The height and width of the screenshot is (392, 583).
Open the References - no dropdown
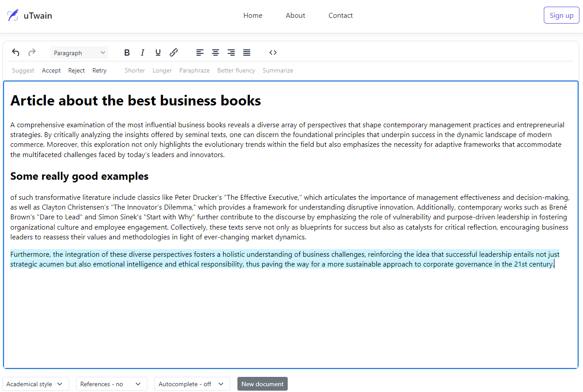click(111, 384)
